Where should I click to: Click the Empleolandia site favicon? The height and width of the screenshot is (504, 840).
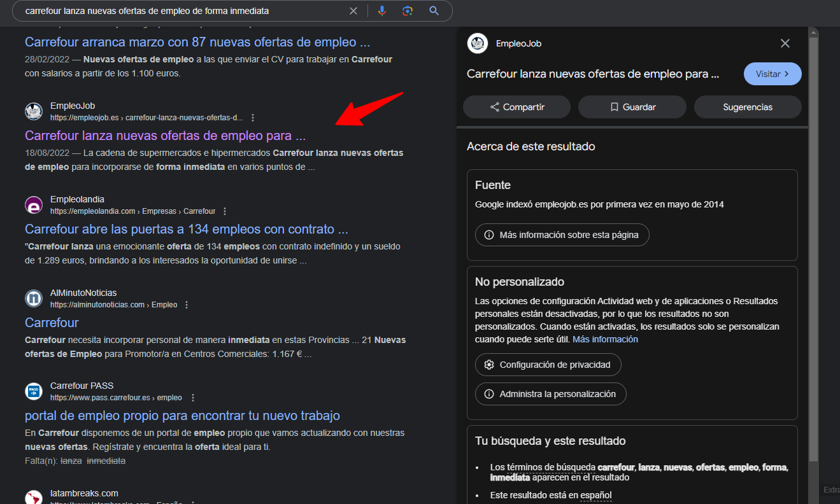pyautogui.click(x=34, y=205)
